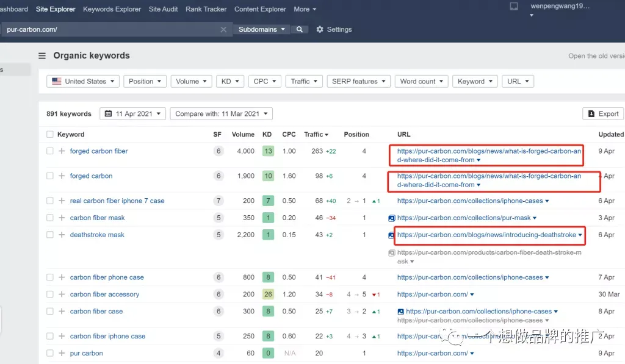Add forged carbon fiber keyword with plus
The image size is (625, 364).
coord(62,151)
